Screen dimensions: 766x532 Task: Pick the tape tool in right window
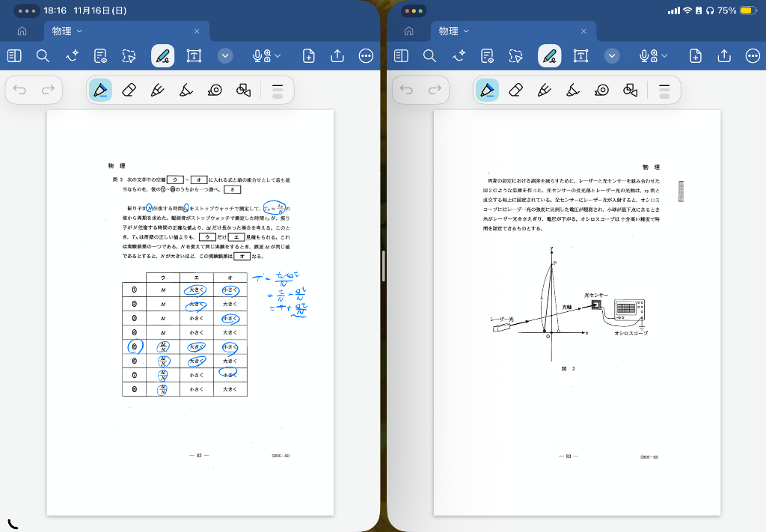[601, 91]
